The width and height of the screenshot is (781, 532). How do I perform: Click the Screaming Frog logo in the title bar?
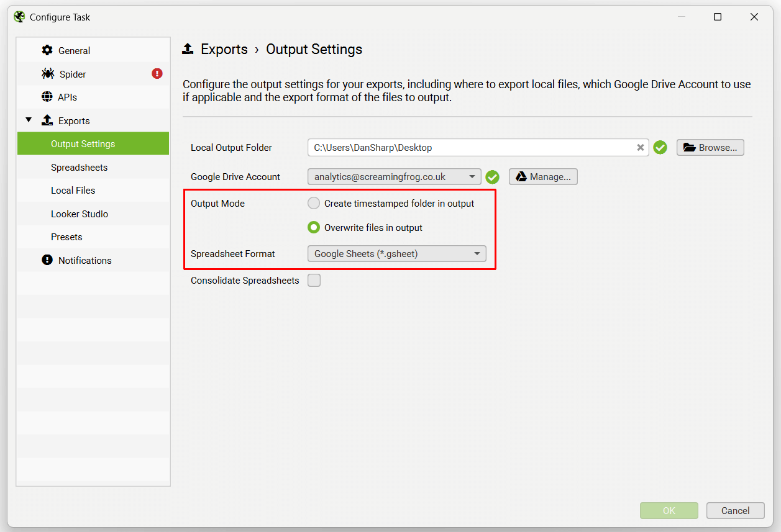click(x=19, y=16)
